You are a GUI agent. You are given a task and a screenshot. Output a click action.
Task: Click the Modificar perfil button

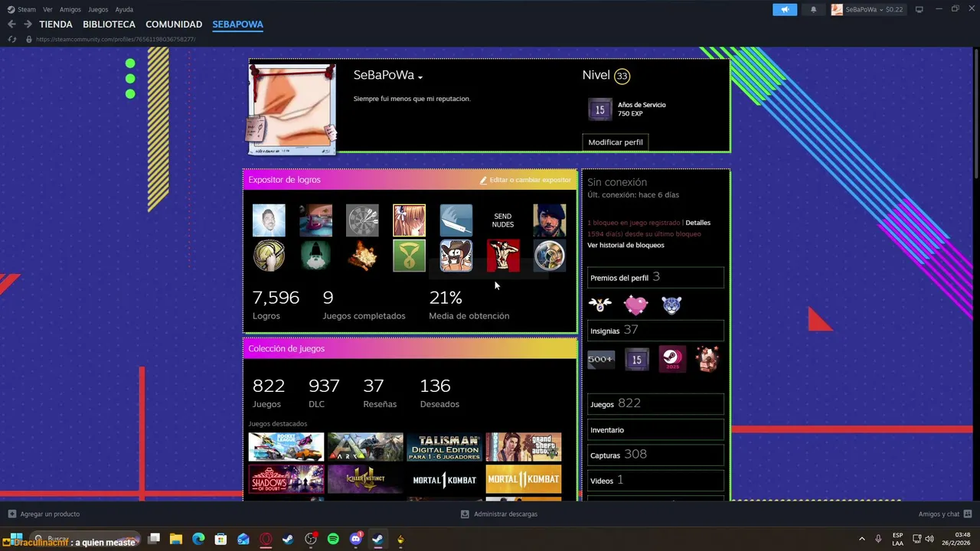616,142
